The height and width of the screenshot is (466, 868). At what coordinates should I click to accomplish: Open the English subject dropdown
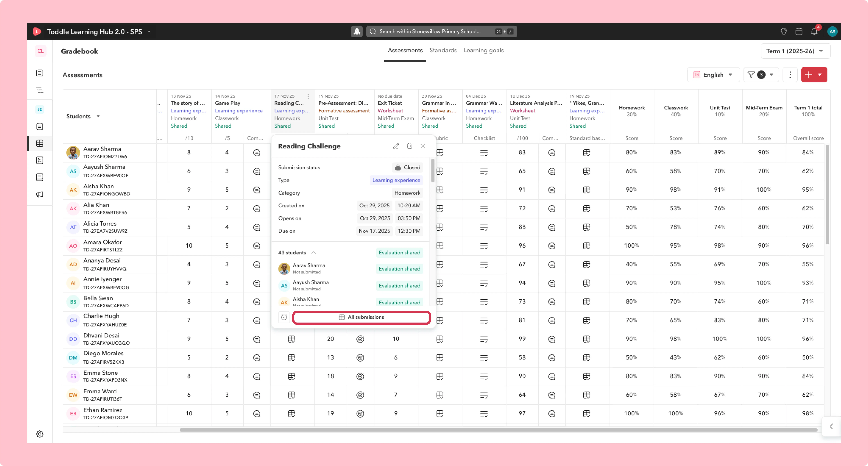[713, 75]
